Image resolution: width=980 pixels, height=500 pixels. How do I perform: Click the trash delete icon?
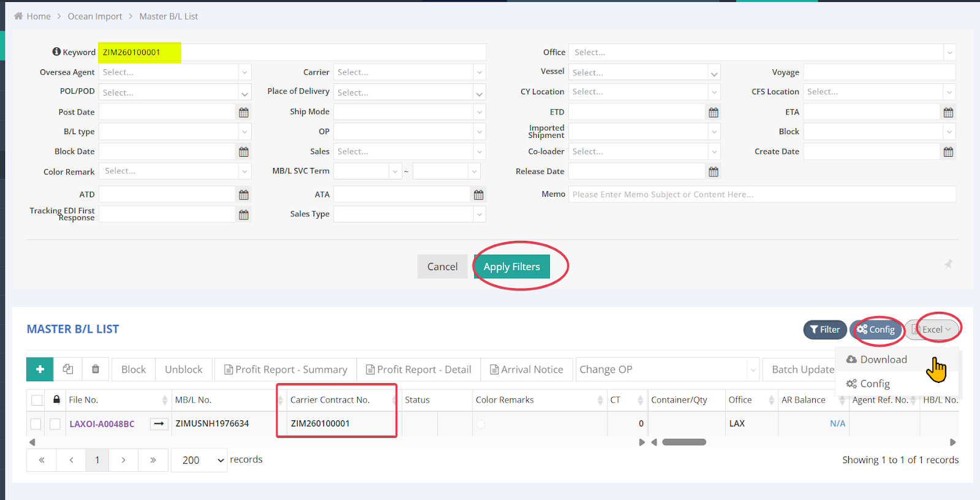(96, 369)
